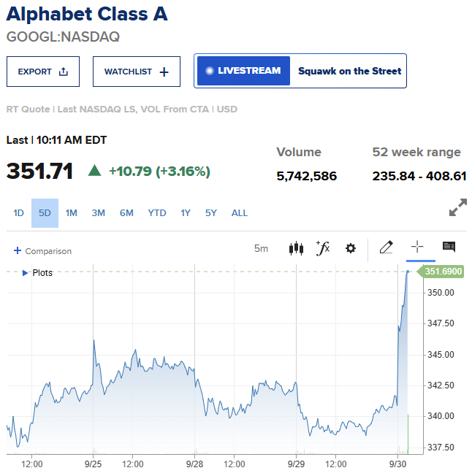Click the 9/28 date marker on axis
472x476 pixels.
tap(194, 464)
